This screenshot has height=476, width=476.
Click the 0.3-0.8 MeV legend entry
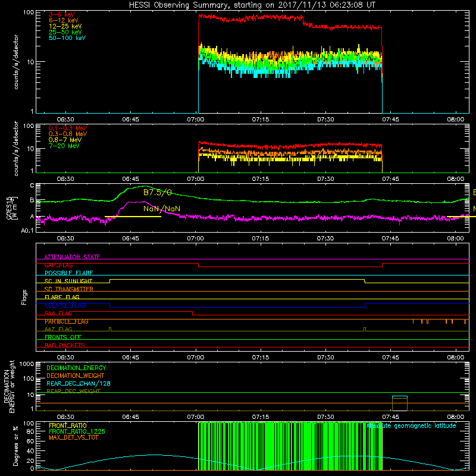68,134
